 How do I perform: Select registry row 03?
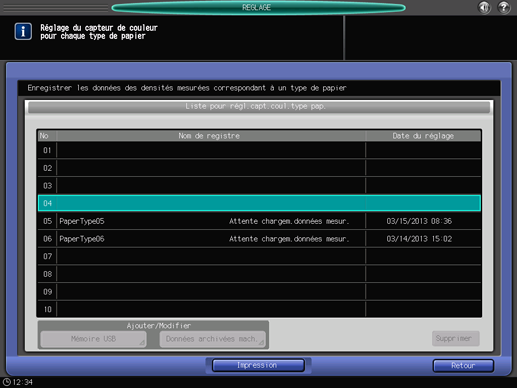tap(259, 186)
